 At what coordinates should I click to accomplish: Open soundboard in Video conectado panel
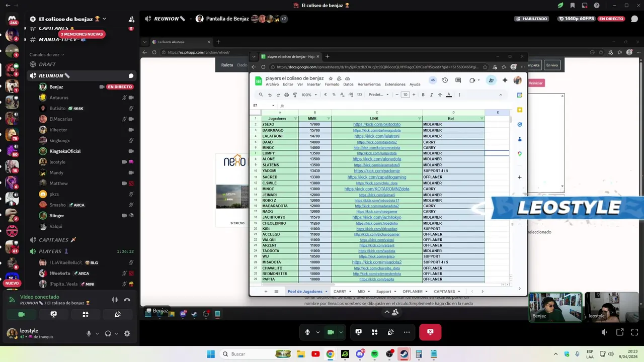tap(118, 314)
